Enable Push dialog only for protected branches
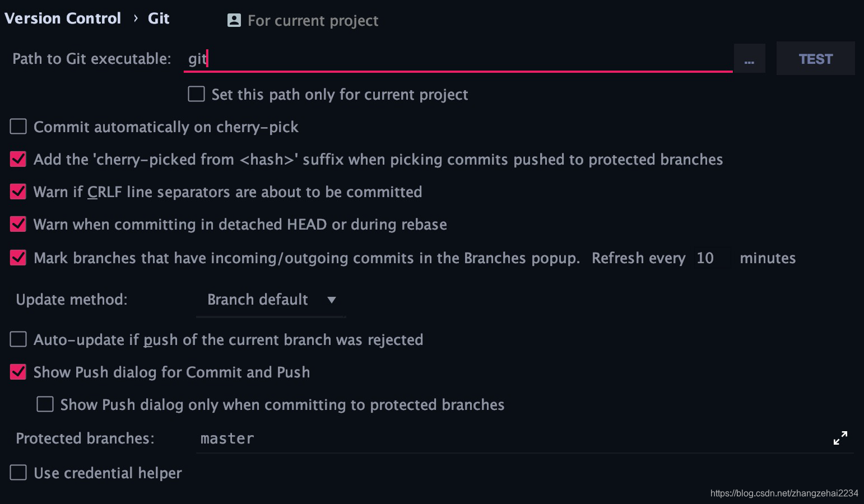Screen dimensions: 864x504 point(45,404)
